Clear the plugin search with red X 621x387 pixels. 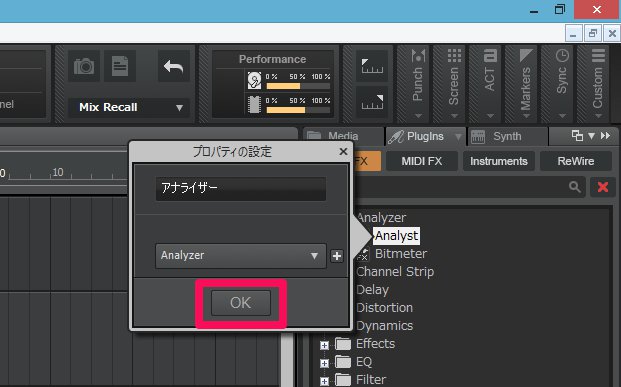click(603, 187)
